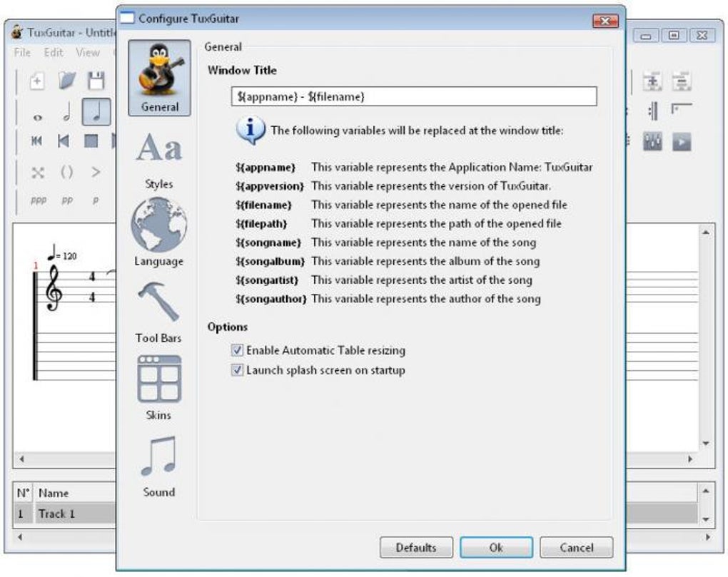Toggle the dead note X icon
This screenshot has height=577, width=728.
pos(38,173)
